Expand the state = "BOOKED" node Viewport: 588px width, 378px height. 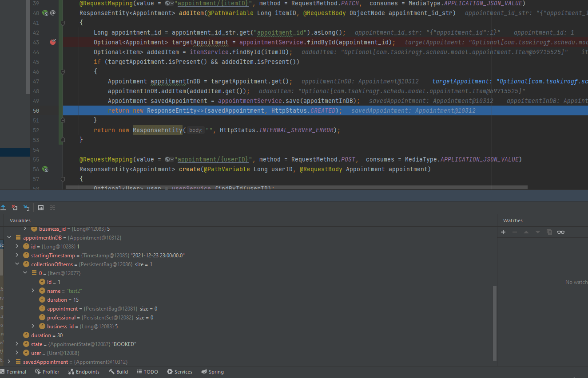(17, 344)
